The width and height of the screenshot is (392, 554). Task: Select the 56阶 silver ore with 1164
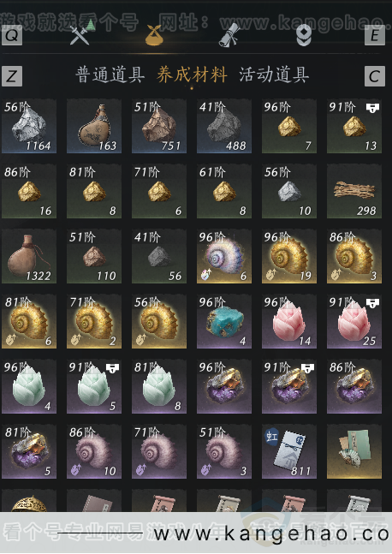[29, 126]
